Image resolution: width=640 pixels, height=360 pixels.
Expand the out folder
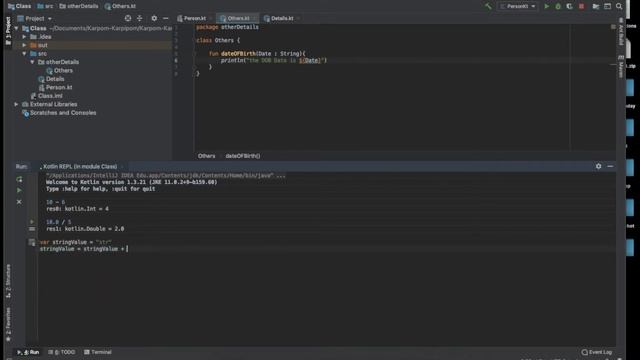24,45
